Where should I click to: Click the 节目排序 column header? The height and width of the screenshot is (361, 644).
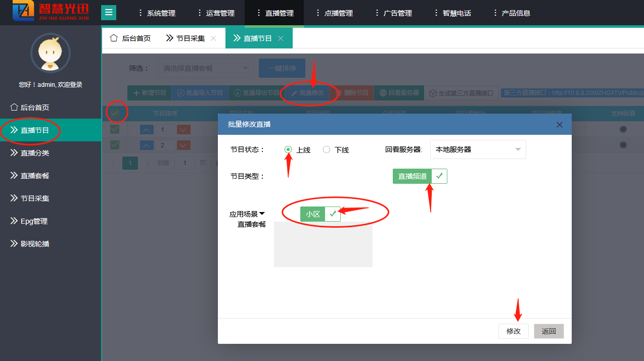tap(165, 114)
